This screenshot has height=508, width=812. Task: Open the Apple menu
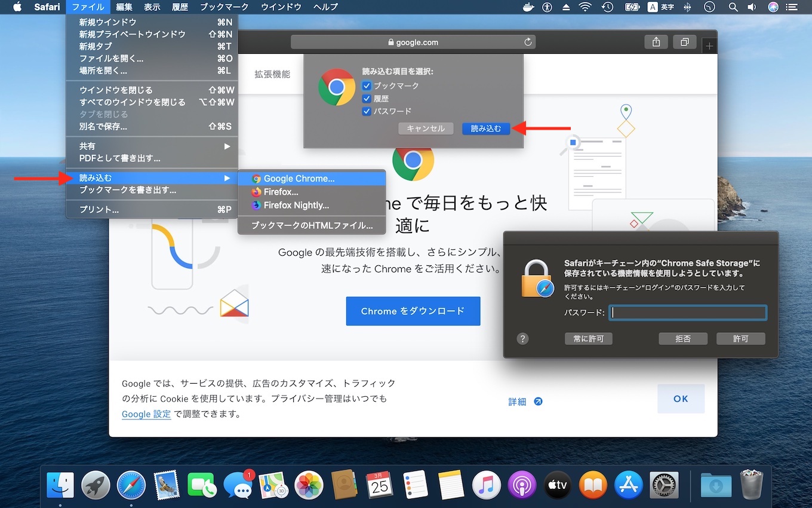[17, 7]
